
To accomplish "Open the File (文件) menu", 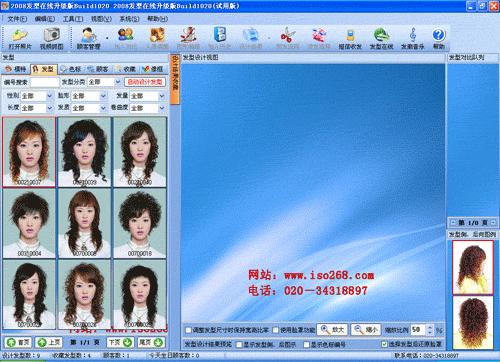I will tap(17, 19).
